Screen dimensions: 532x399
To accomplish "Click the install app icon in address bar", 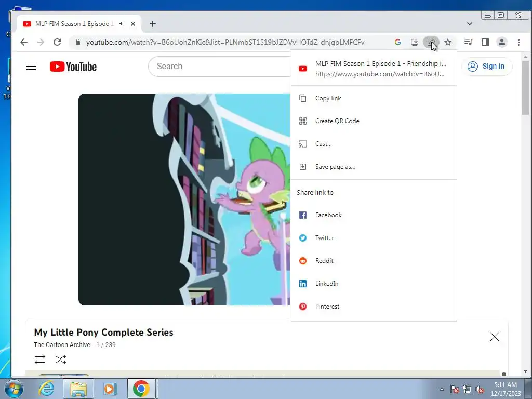I will pyautogui.click(x=414, y=42).
